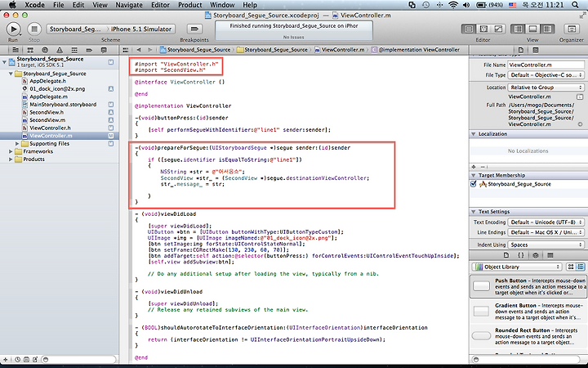Open the File menu
588x368 pixels.
point(59,5)
